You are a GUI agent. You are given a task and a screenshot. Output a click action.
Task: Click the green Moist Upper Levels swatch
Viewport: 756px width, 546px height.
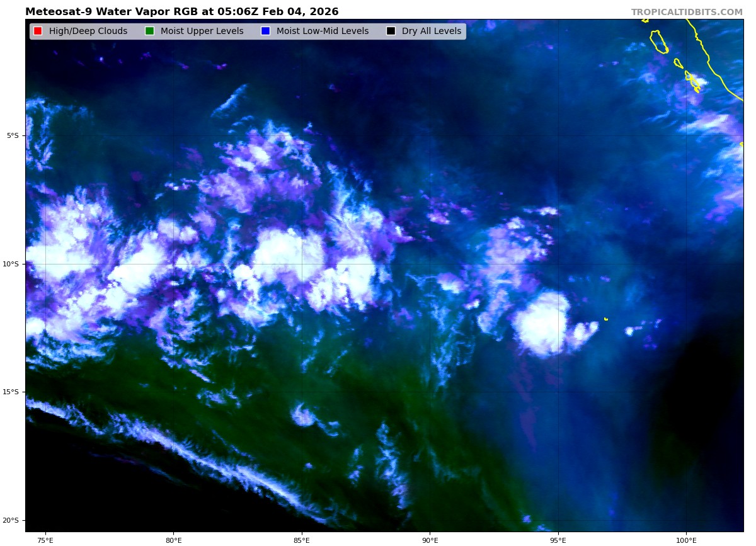point(149,31)
